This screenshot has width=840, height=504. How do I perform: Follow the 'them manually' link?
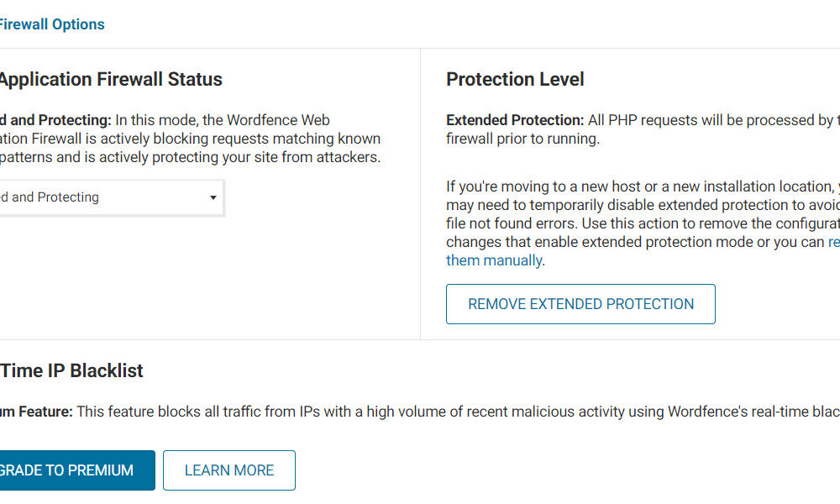tap(493, 260)
